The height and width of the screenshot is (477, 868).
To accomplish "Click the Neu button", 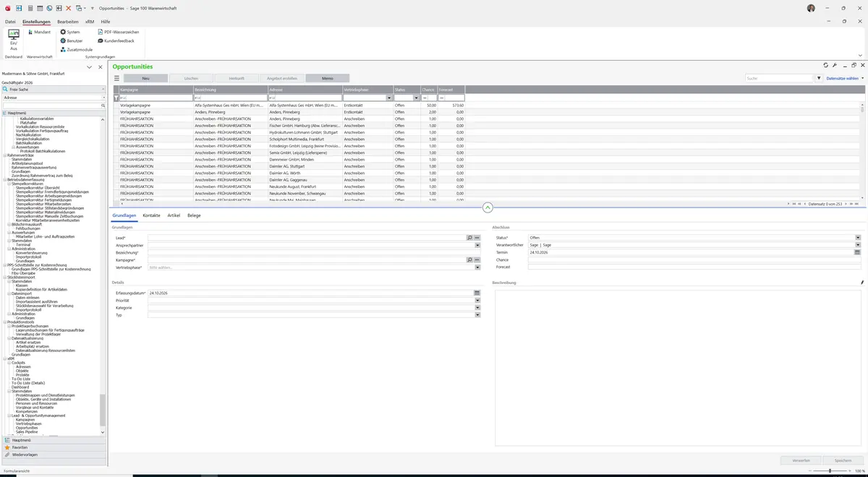I will click(145, 78).
